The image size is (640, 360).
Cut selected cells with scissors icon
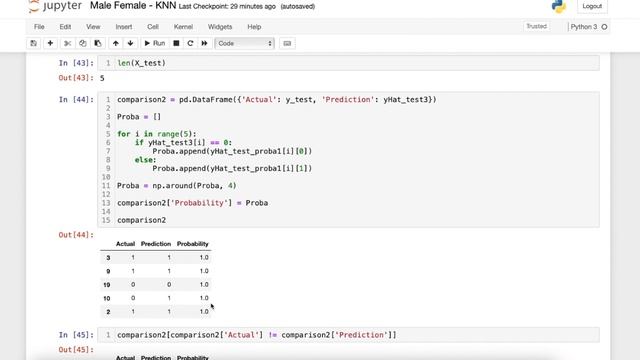point(67,43)
